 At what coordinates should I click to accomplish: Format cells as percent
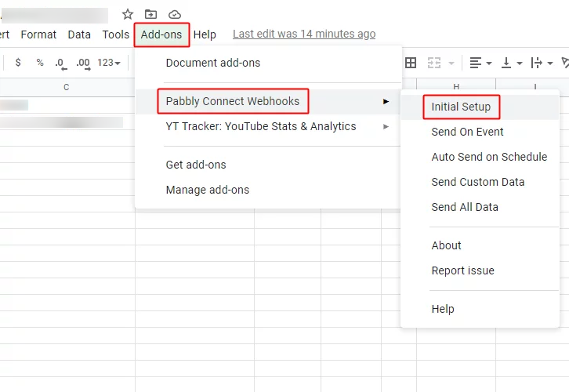(x=40, y=63)
